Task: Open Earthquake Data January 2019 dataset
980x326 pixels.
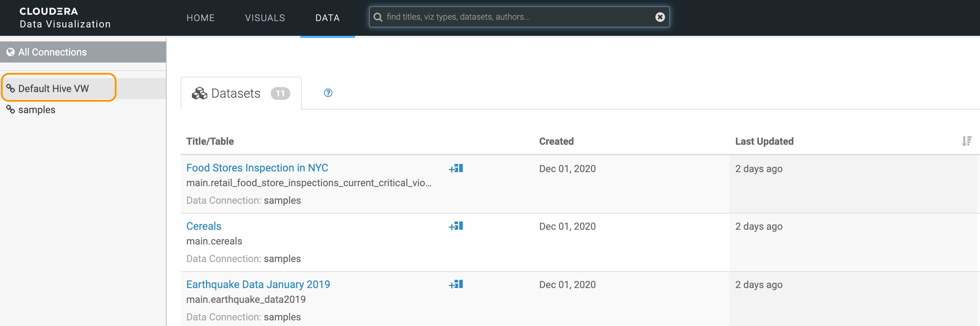Action: (258, 285)
